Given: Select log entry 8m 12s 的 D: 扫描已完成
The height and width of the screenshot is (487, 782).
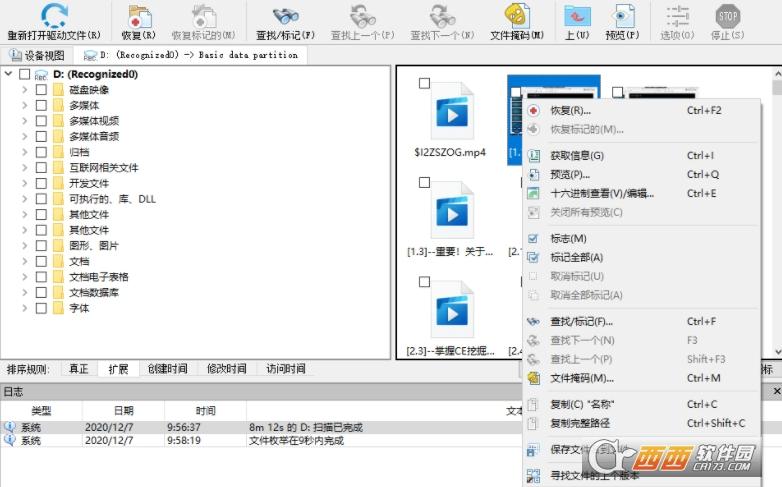Looking at the screenshot, I should click(x=306, y=427).
